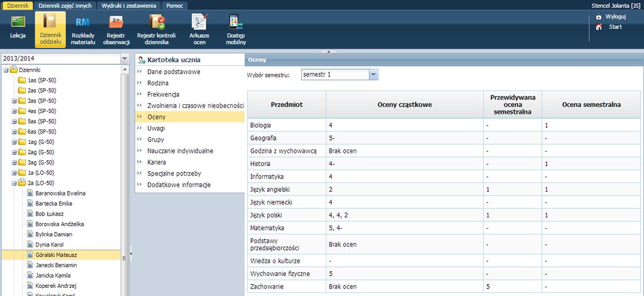Expand the 5as (SP-50) node
The width and height of the screenshot is (644, 296).
click(x=14, y=121)
